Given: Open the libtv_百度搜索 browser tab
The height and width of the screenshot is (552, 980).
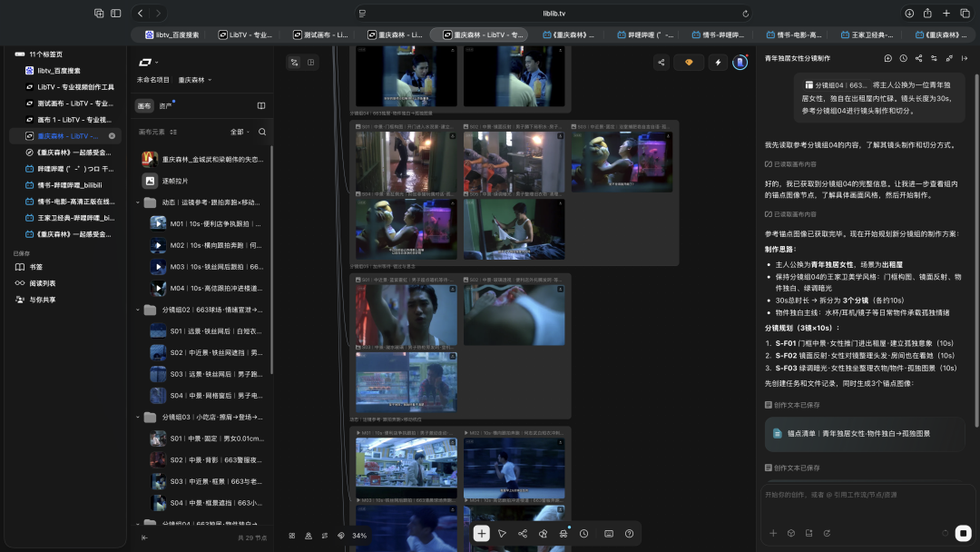Looking at the screenshot, I should coord(171,35).
